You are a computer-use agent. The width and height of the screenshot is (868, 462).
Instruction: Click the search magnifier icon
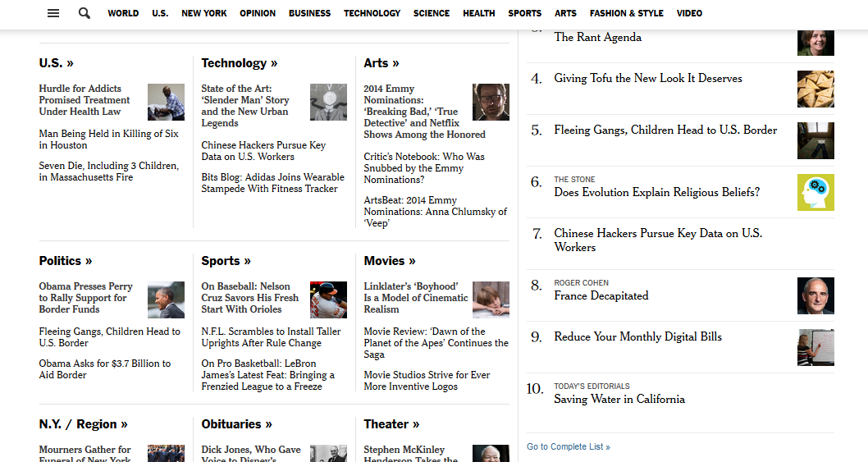pos(85,13)
